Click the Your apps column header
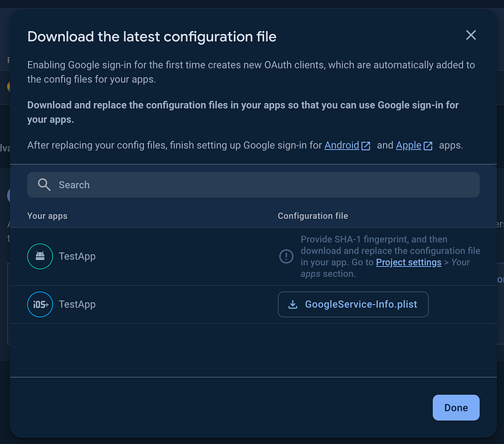The width and height of the screenshot is (504, 444). click(48, 216)
